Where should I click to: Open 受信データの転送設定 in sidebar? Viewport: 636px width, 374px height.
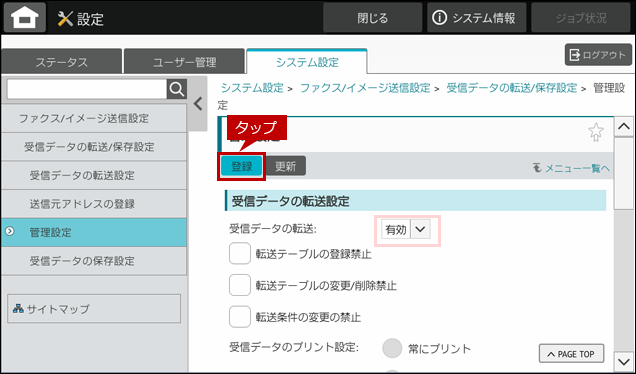[94, 175]
